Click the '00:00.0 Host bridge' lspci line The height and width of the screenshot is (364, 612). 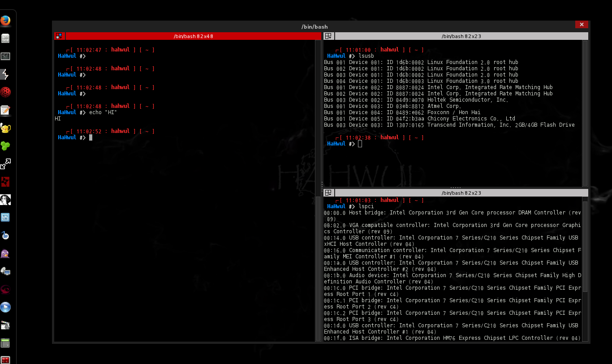pyautogui.click(x=453, y=216)
